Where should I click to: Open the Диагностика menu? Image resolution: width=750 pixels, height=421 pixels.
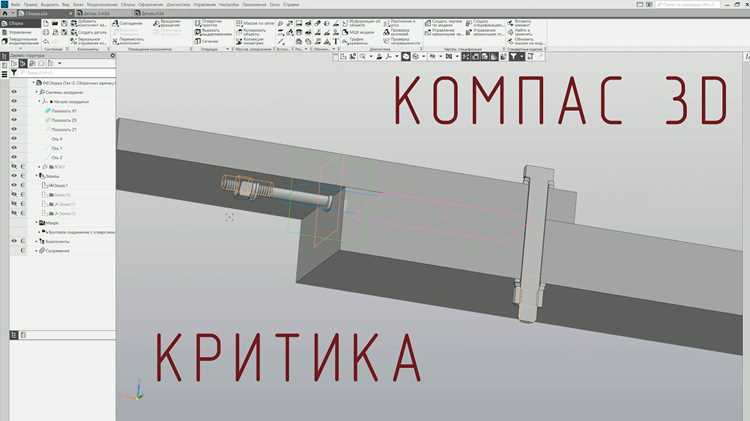point(178,4)
